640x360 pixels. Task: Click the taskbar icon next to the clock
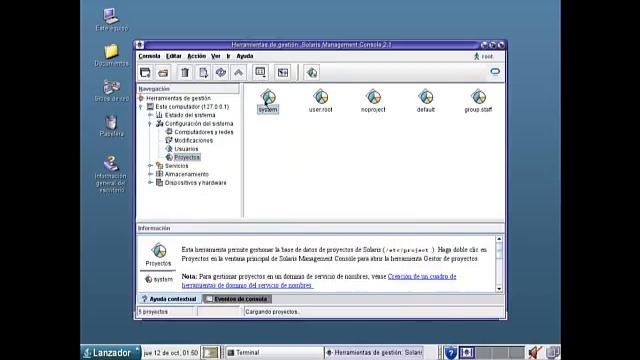pyautogui.click(x=211, y=352)
